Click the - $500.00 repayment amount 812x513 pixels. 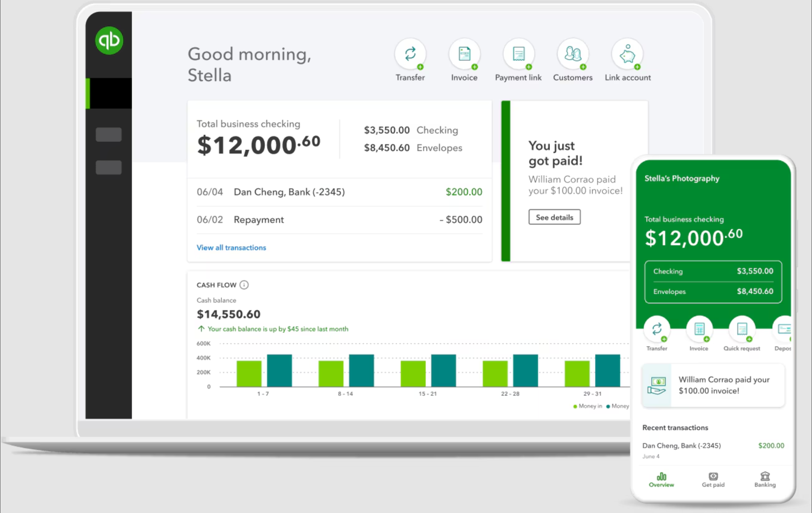[x=461, y=219]
